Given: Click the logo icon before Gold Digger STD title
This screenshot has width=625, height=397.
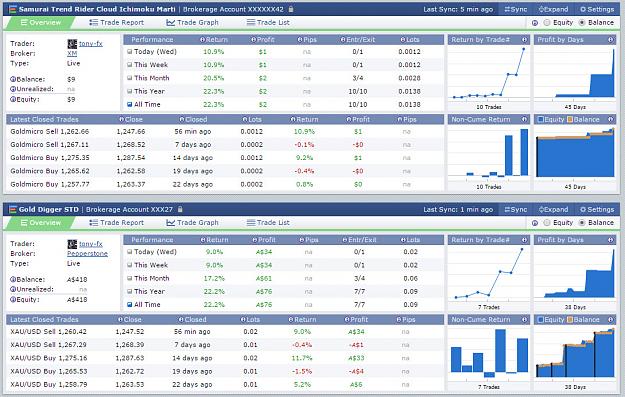Looking at the screenshot, I should pyautogui.click(x=13, y=209).
